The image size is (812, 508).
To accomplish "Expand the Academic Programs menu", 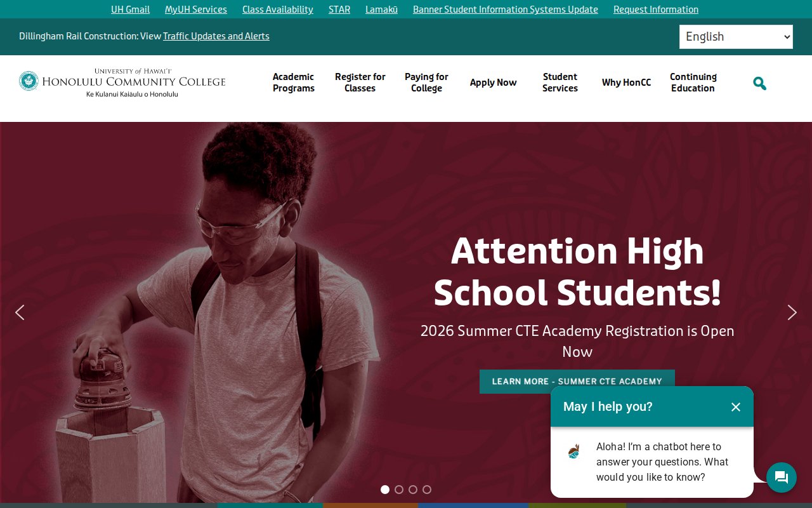I will pyautogui.click(x=294, y=83).
